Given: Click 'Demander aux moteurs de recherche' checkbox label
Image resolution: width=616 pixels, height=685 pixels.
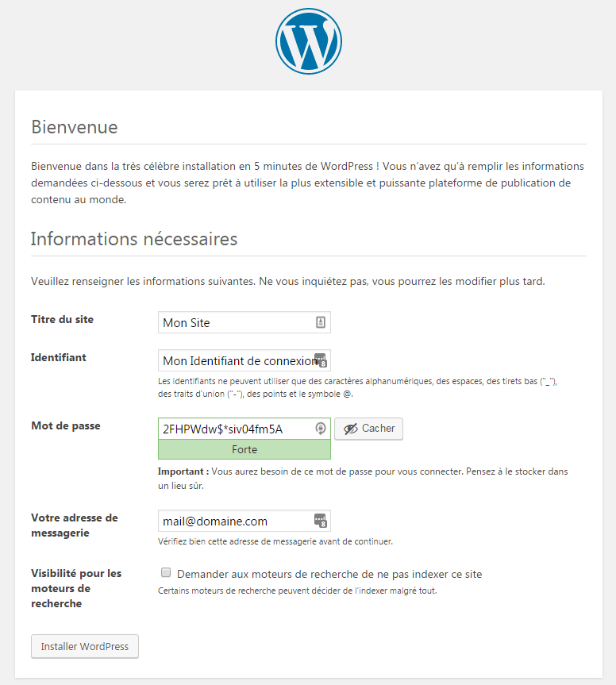Looking at the screenshot, I should 329,574.
